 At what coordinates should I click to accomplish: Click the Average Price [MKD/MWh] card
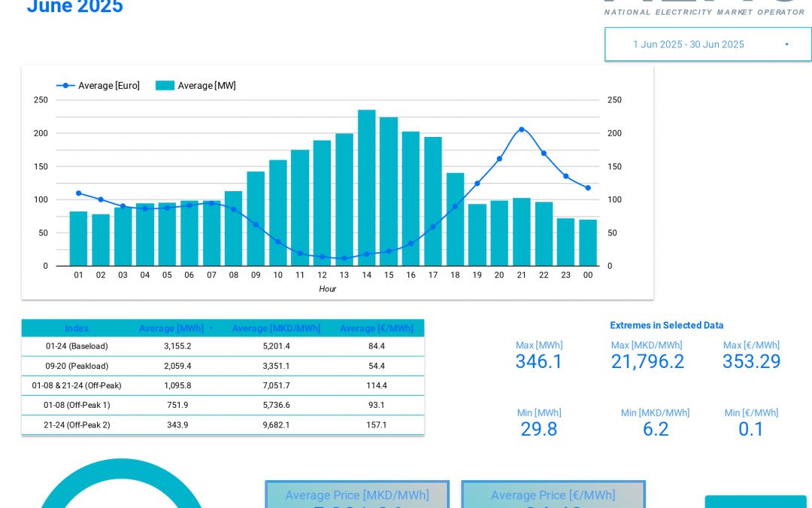coord(357,495)
